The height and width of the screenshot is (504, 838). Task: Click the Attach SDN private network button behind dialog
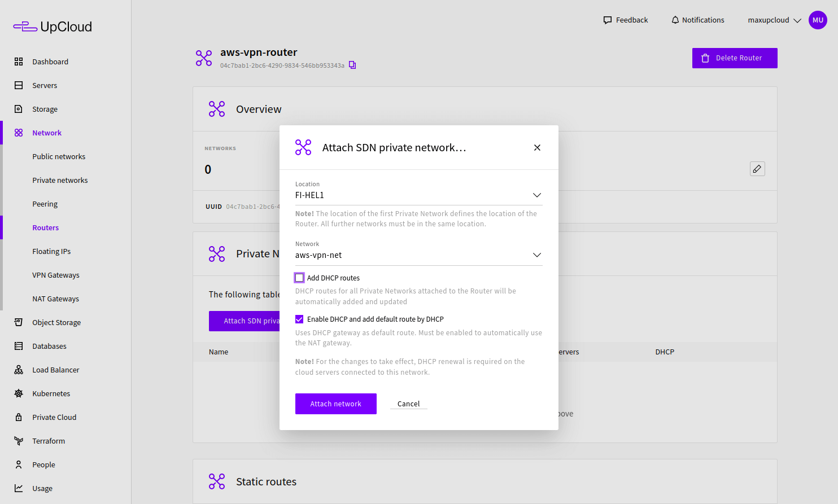245,321
